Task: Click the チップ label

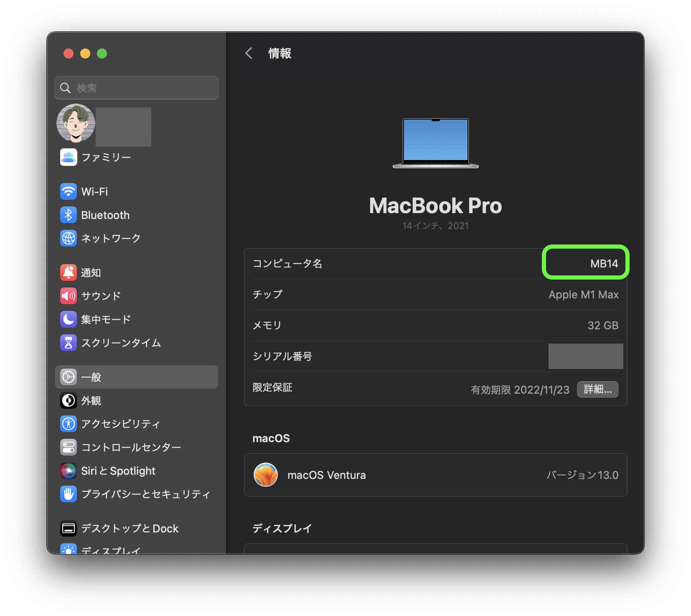Action: 267,295
